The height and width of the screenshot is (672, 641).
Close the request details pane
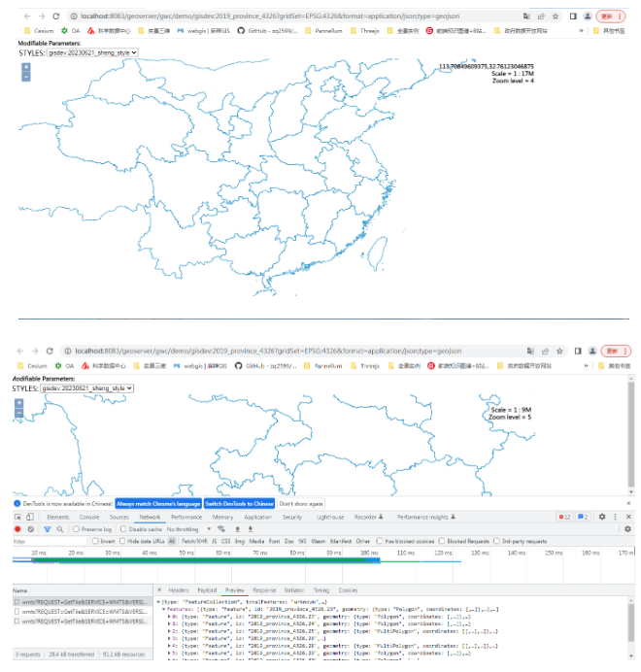pyautogui.click(x=159, y=590)
